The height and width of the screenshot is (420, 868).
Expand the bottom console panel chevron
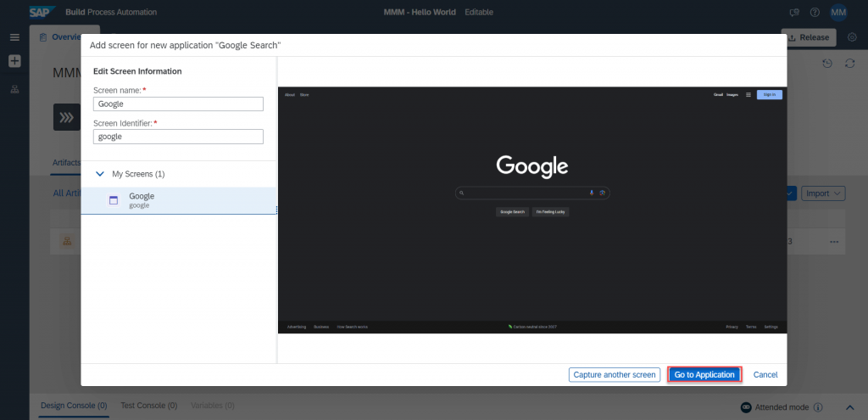(x=850, y=408)
